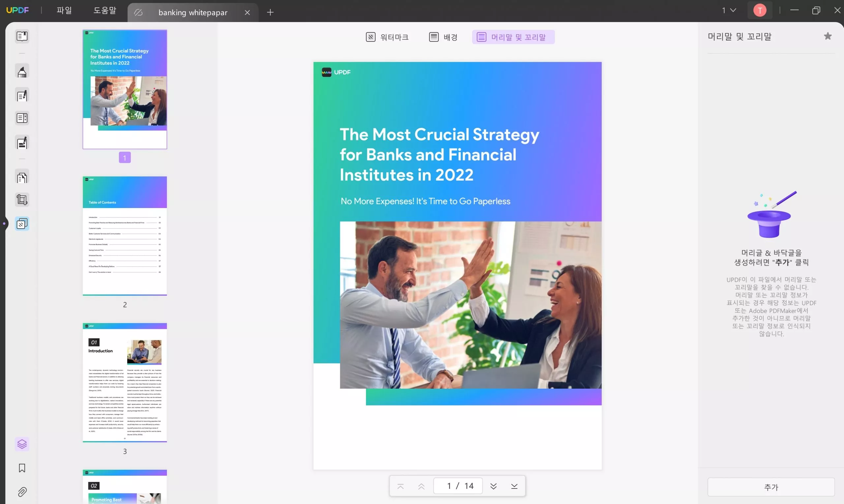The width and height of the screenshot is (844, 504).
Task: Click the attachment tool icon
Action: (21, 492)
